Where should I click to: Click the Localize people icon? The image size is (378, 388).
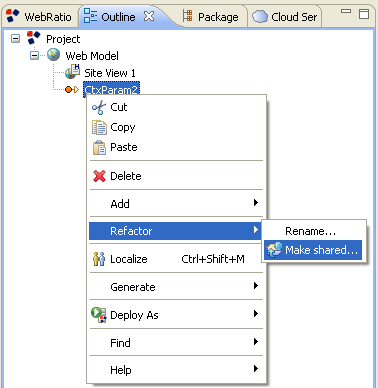click(99, 259)
